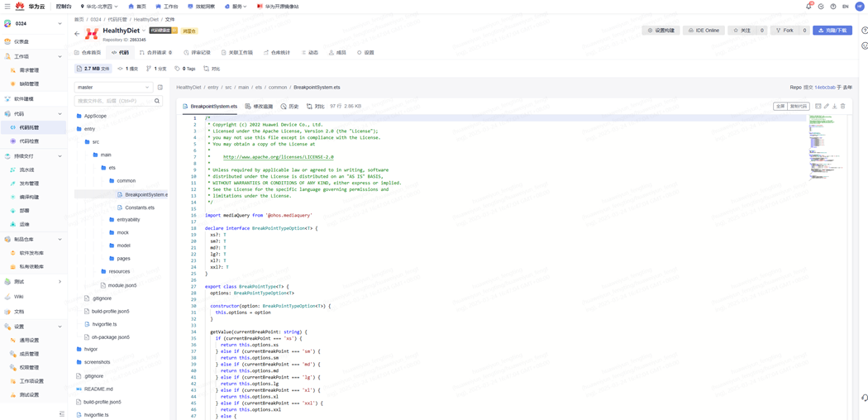Click the 1 分支 branches item
The image size is (868, 420).
tap(157, 69)
